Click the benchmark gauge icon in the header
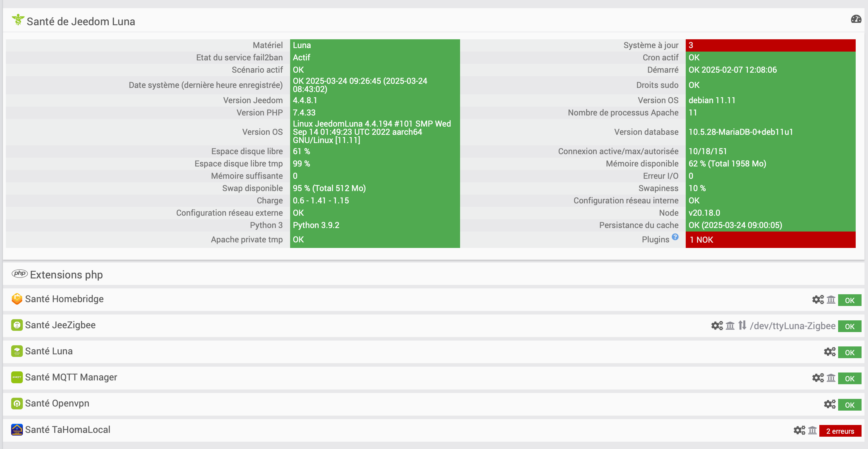The height and width of the screenshot is (449, 868). click(856, 19)
